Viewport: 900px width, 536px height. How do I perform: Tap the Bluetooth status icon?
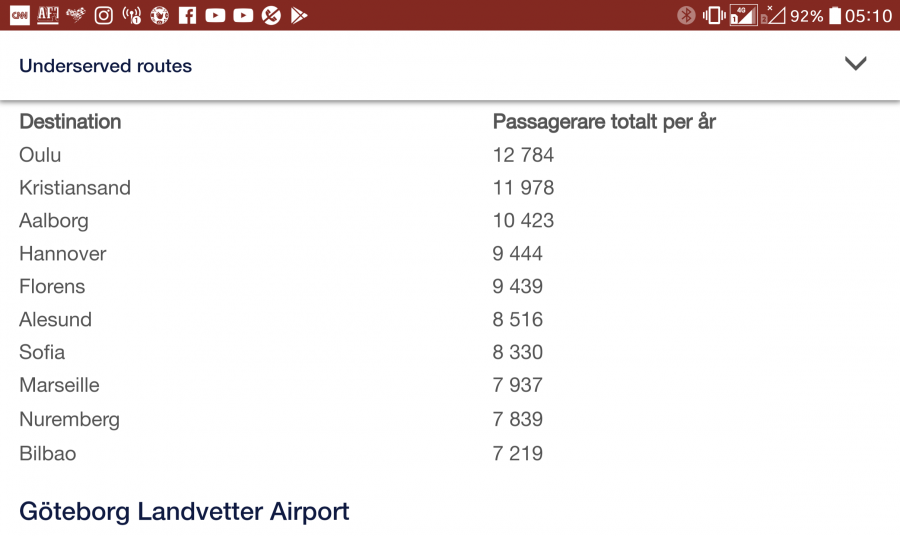click(686, 15)
